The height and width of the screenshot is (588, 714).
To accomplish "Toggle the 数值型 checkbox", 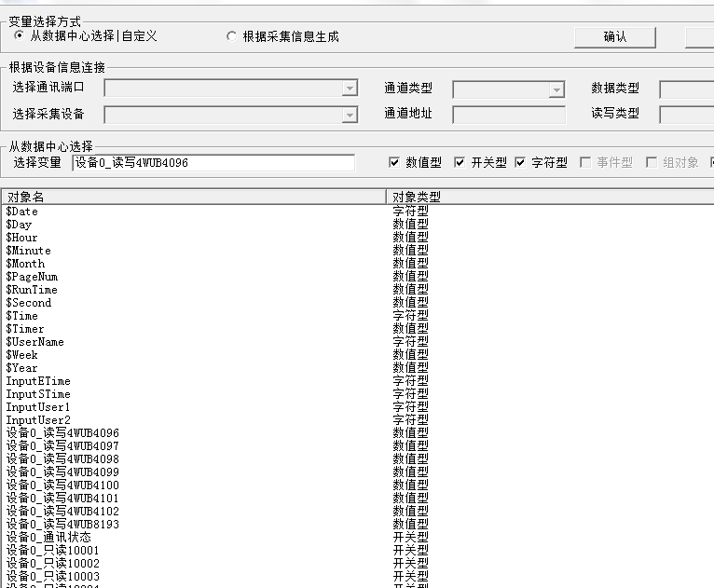I will coord(394,162).
